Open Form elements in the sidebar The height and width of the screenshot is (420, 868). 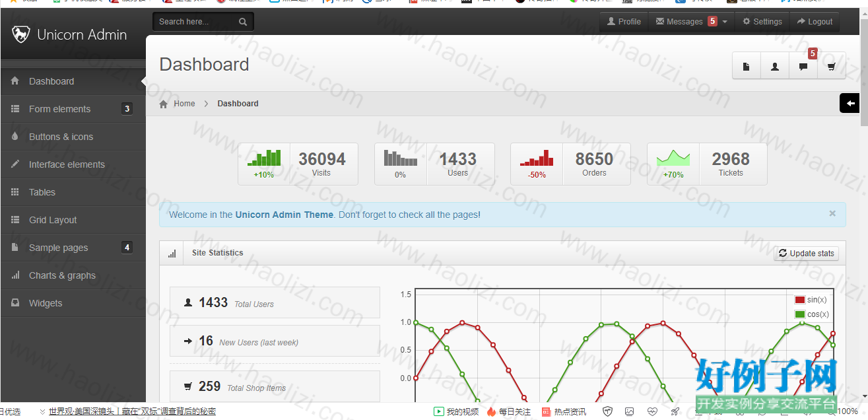[73, 109]
